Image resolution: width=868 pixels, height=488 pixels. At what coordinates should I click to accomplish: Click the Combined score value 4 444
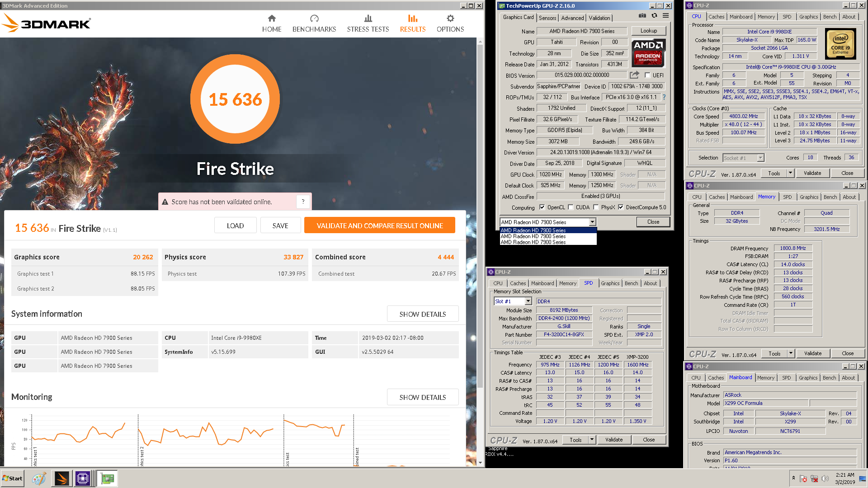(446, 257)
